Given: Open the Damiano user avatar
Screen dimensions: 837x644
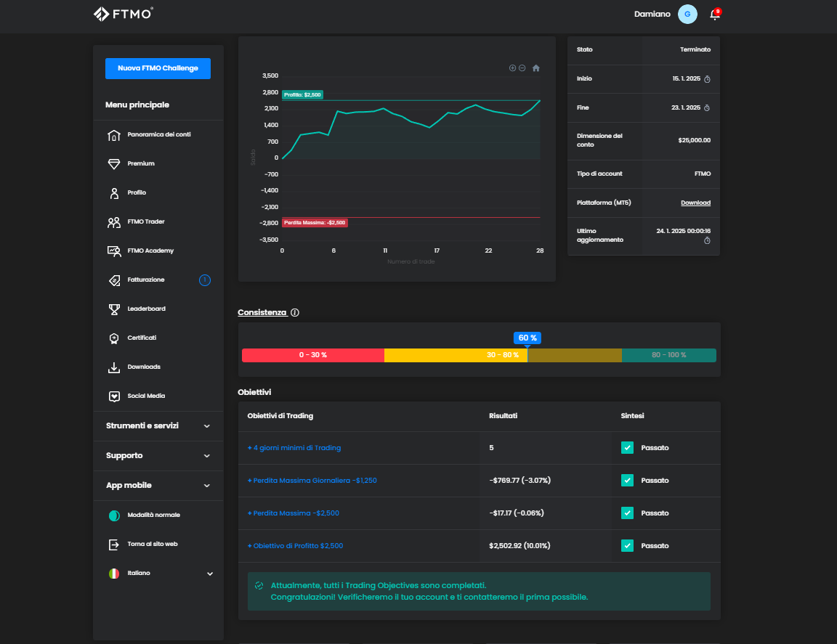Looking at the screenshot, I should pos(687,15).
